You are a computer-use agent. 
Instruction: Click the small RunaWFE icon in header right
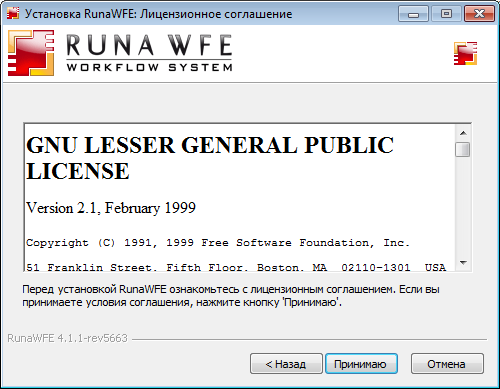click(465, 53)
